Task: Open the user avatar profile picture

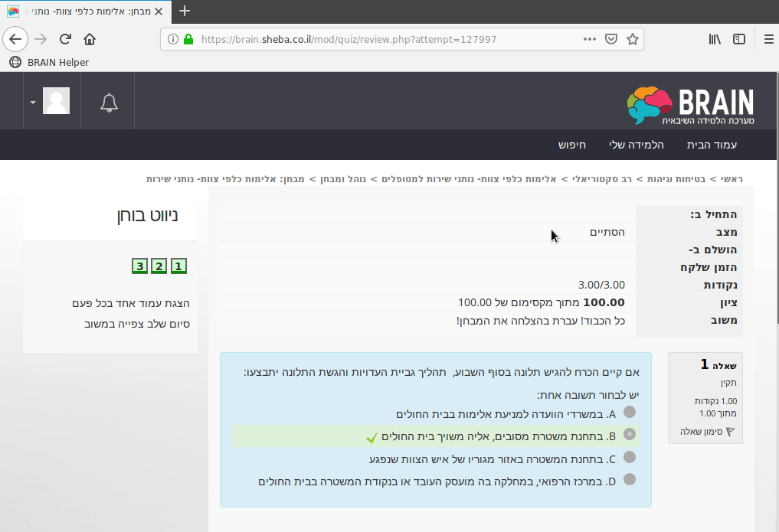Action: (x=56, y=101)
